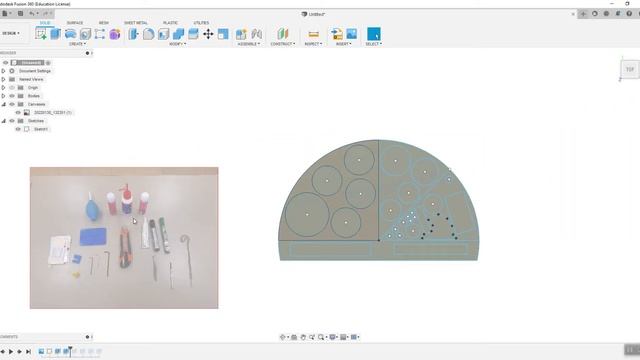
Task: Activate the root component radio button
Action: tap(48, 63)
